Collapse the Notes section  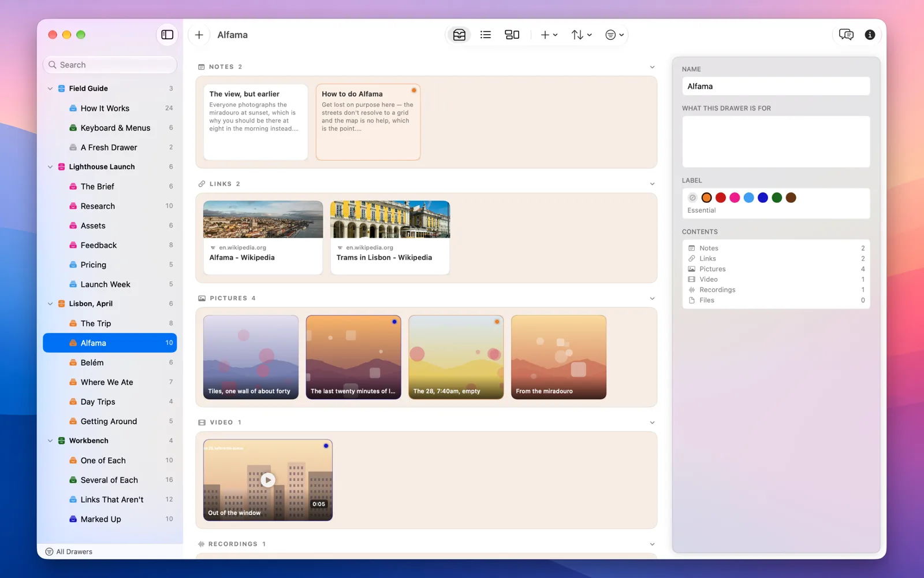click(x=652, y=67)
